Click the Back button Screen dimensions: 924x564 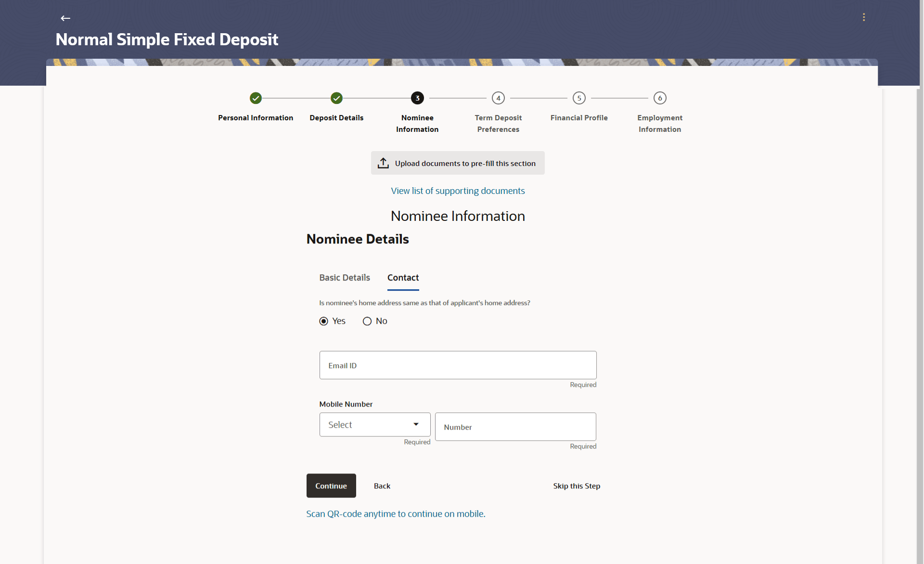pos(382,486)
